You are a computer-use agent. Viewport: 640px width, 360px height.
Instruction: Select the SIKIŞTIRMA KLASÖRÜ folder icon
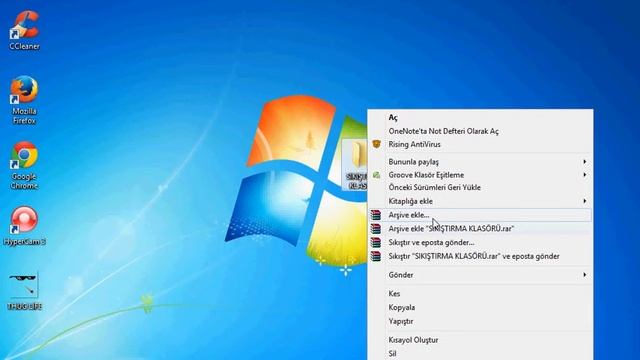coord(355,165)
